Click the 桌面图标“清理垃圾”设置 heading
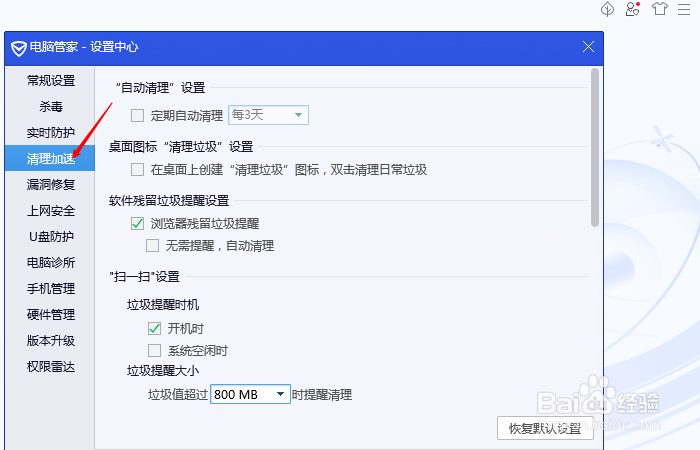Image resolution: width=700 pixels, height=450 pixels. [181, 147]
